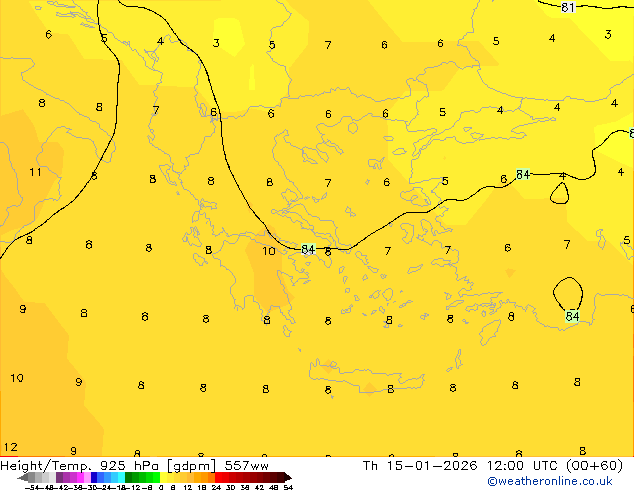This screenshot has height=490, width=634.
Task: Select the Th 15-01-2026 12:00 UTC date label
Action: click(x=492, y=466)
